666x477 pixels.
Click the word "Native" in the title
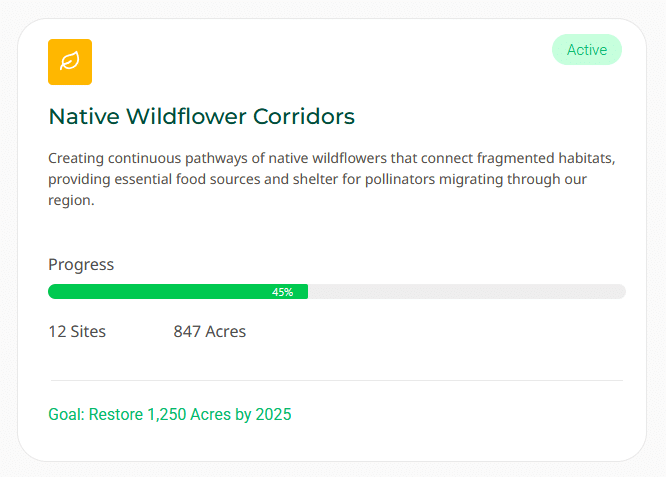(82, 117)
